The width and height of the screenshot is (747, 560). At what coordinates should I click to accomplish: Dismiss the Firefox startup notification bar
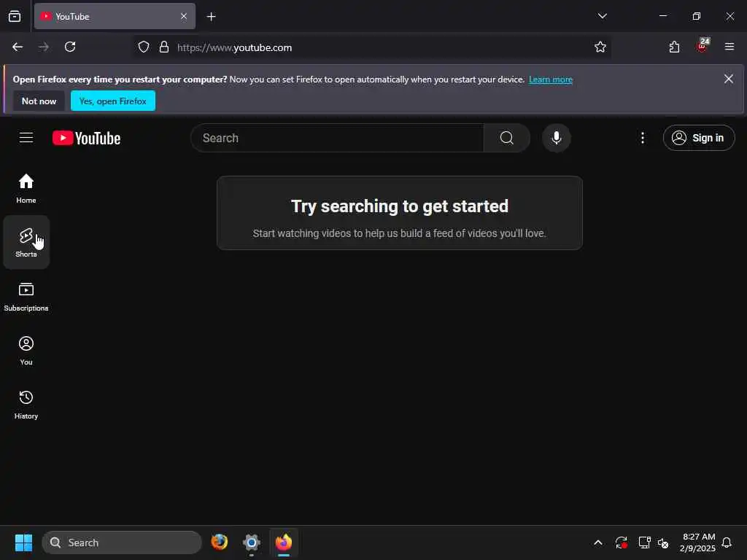(729, 79)
